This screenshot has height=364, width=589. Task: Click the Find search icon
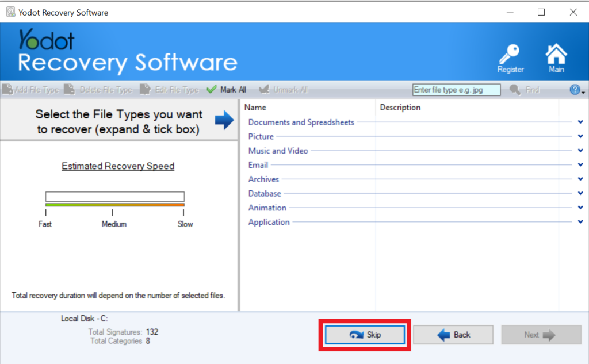coord(515,90)
